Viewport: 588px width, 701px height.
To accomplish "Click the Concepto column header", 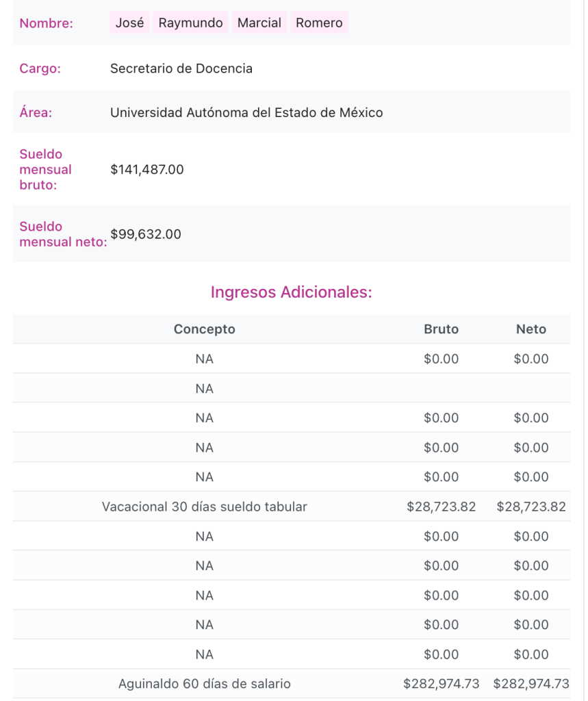I will tap(204, 329).
